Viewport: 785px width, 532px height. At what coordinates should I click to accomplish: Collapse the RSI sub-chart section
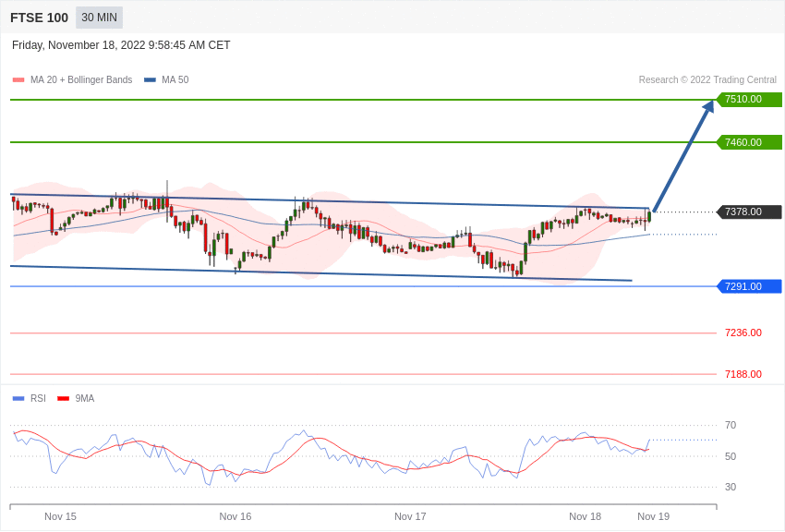pos(42,397)
